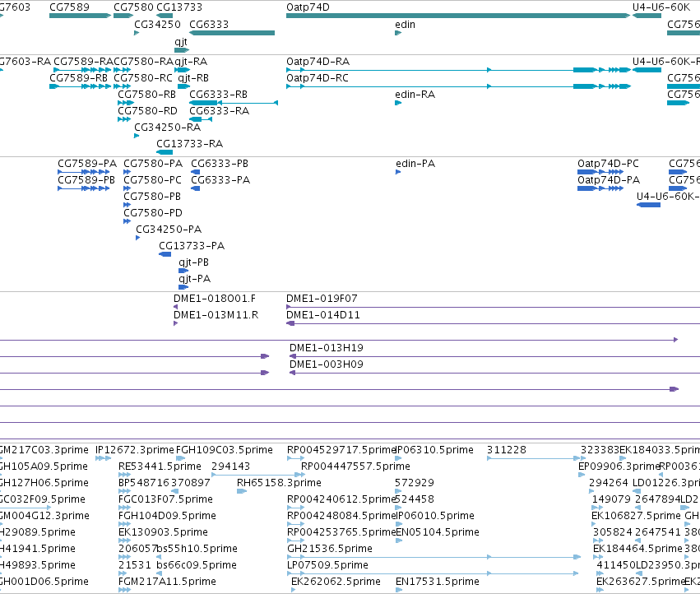Select the FGH104D09.5prime EST label
This screenshot has height=594, width=700.
(x=167, y=516)
